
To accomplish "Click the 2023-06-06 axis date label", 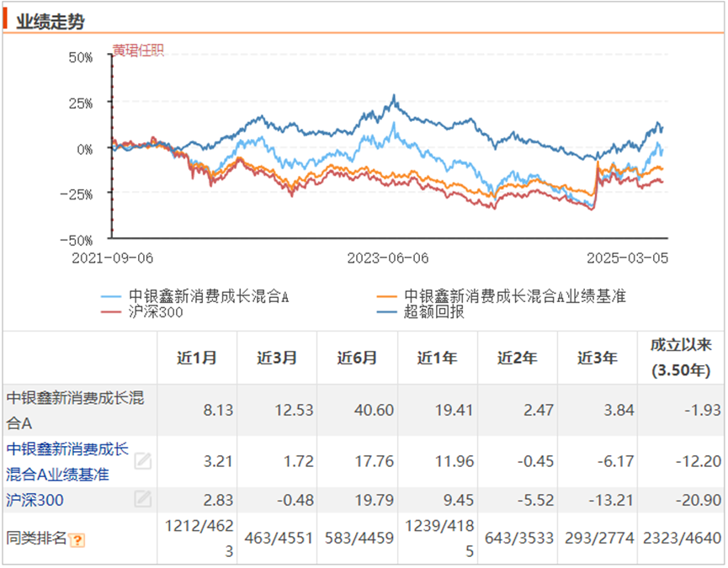I will [388, 258].
